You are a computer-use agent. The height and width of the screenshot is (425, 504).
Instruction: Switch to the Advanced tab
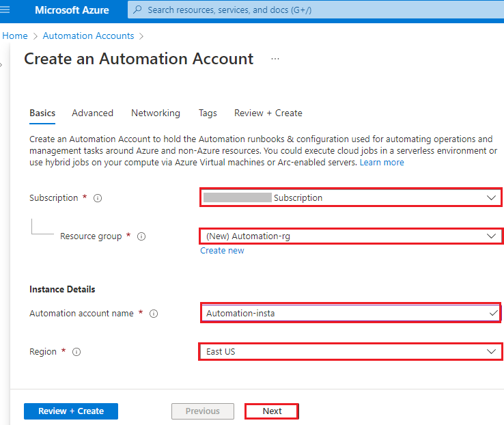[x=92, y=113]
